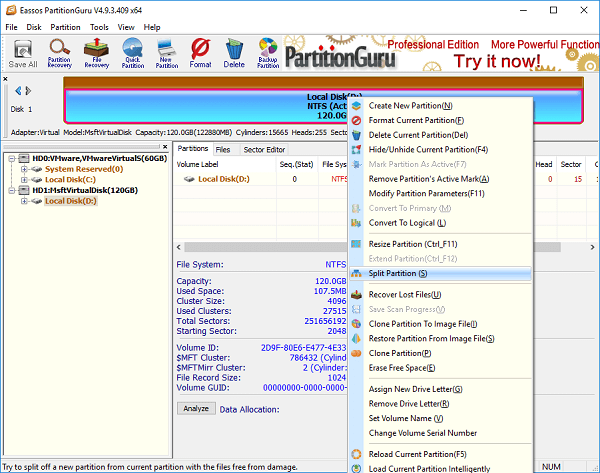Click the Create New Partition menu icon
The height and width of the screenshot is (473, 600).
click(x=356, y=106)
